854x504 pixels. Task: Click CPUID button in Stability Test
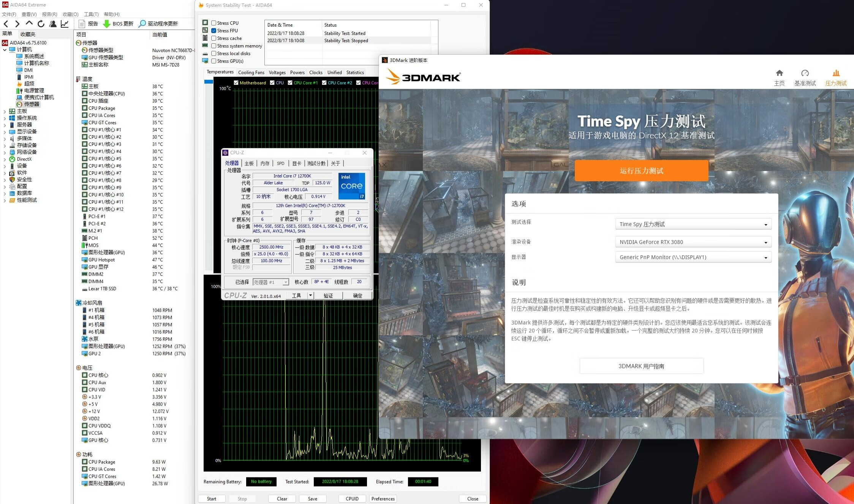352,499
